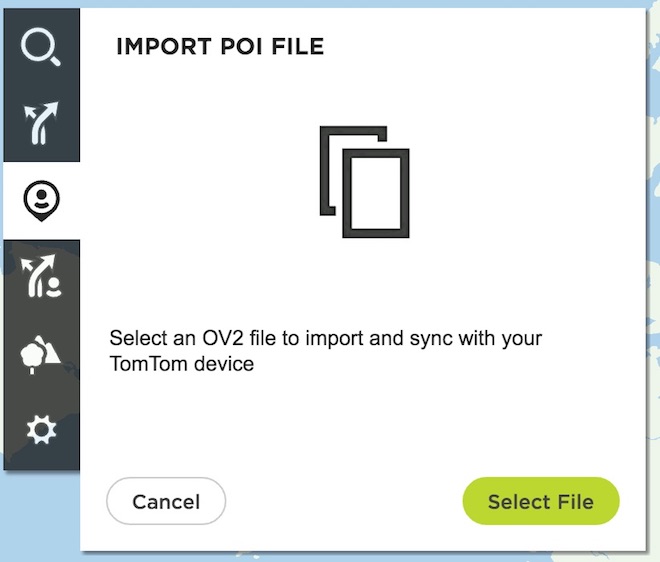Click the stacked documents file icon

coord(365,182)
